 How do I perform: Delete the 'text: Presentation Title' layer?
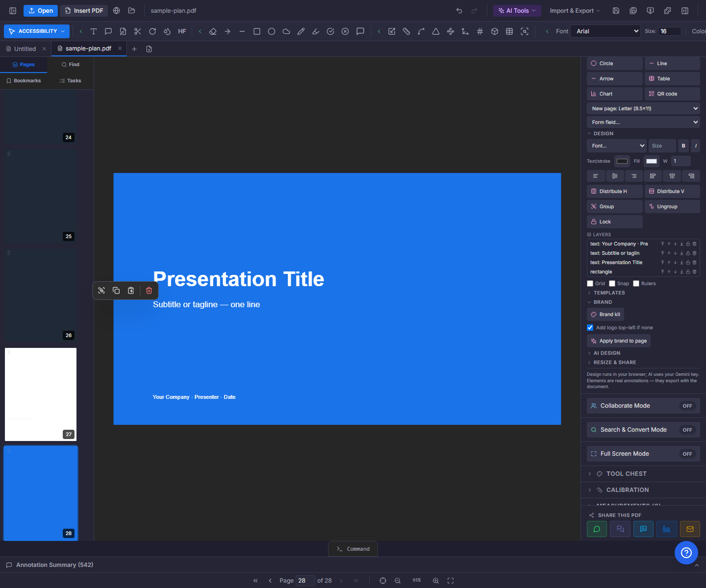[694, 263]
